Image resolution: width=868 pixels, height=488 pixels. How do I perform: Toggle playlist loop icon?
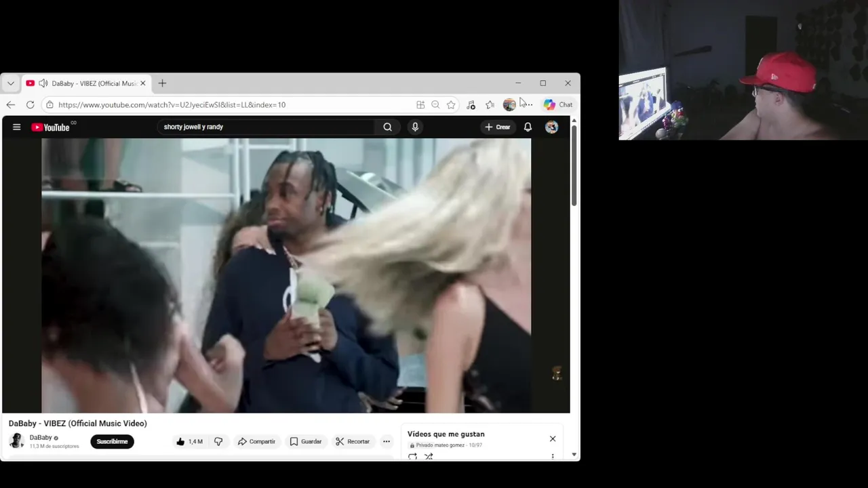[412, 457]
